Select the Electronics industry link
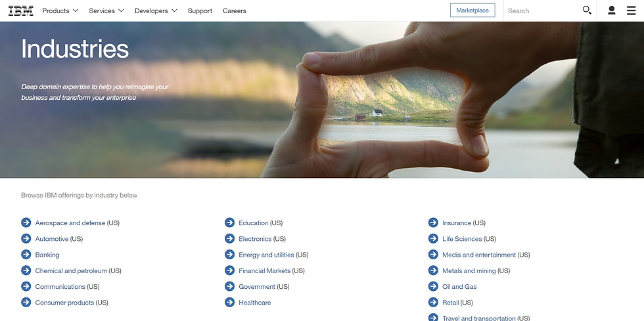 255,239
